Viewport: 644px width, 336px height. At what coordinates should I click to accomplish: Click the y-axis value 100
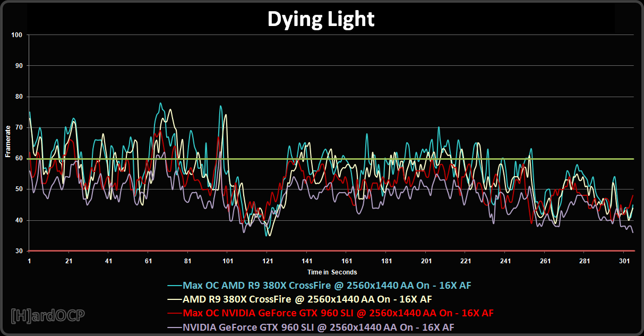[16, 35]
